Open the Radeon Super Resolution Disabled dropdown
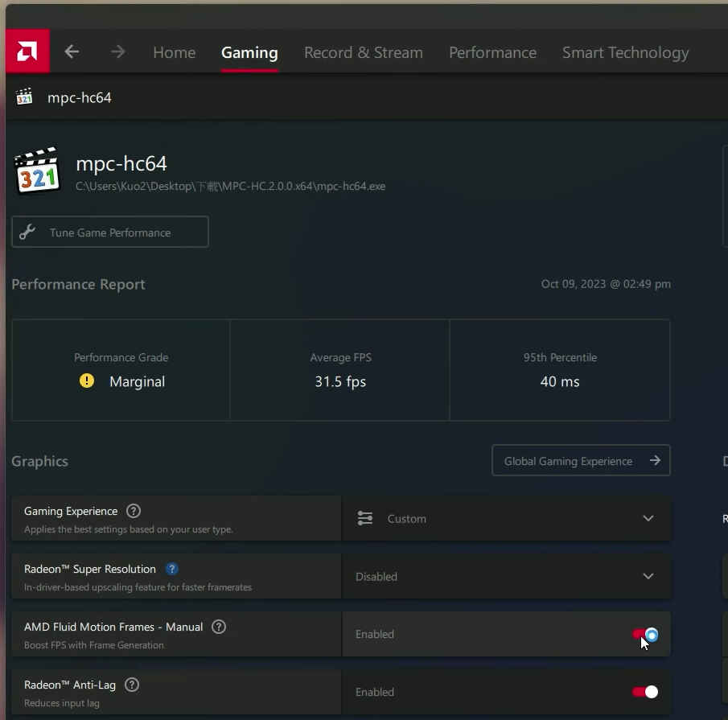 tap(507, 576)
